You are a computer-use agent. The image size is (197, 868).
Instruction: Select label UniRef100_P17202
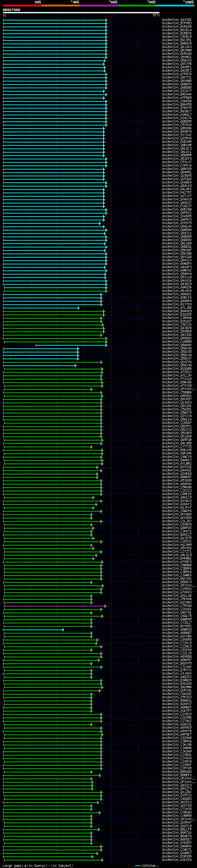tap(177, 135)
